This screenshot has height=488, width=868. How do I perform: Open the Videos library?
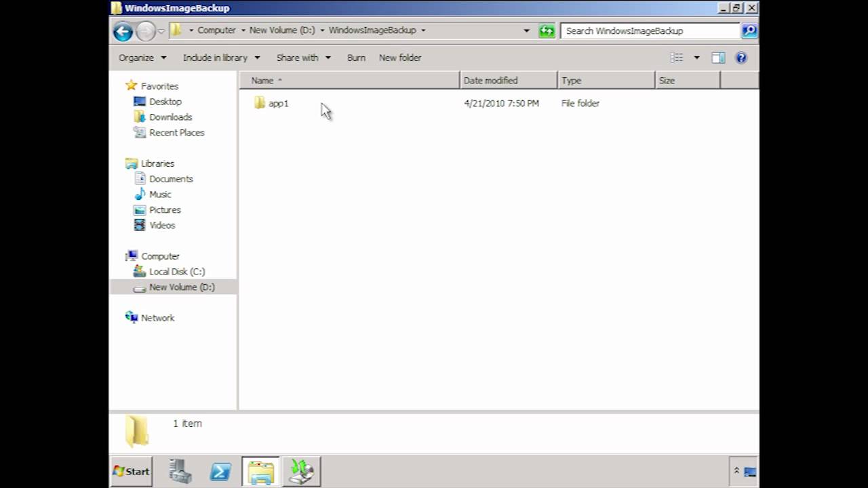pyautogui.click(x=162, y=226)
